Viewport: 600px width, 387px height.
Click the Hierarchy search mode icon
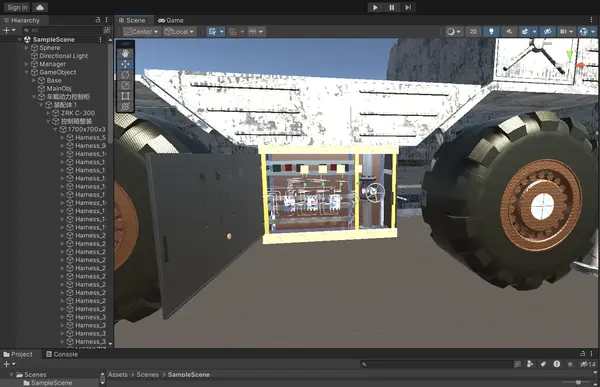(x=107, y=30)
